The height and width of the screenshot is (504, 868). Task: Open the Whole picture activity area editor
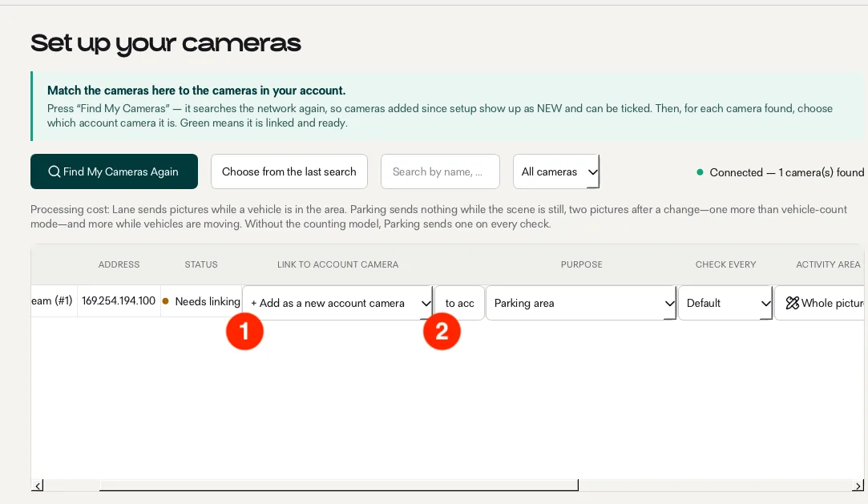(822, 303)
